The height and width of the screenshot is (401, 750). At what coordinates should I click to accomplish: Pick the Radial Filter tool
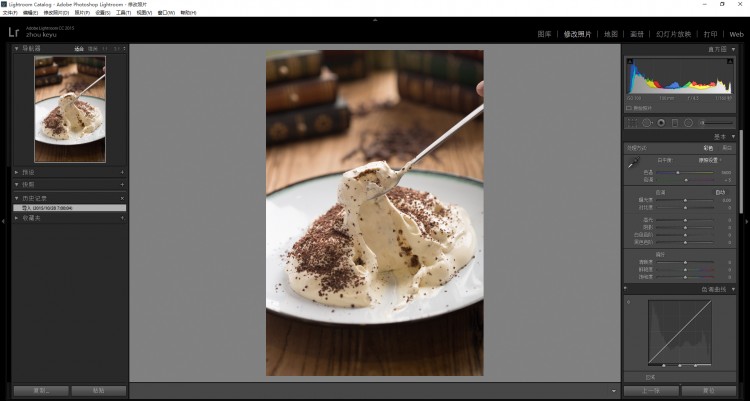pyautogui.click(x=688, y=122)
